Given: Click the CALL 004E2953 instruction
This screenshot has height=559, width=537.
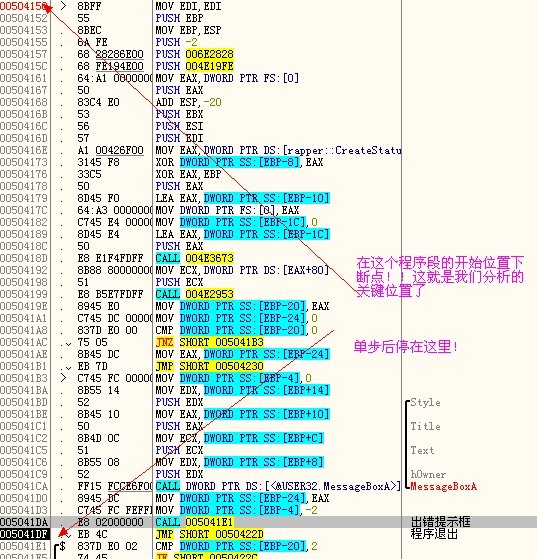Looking at the screenshot, I should (195, 294).
